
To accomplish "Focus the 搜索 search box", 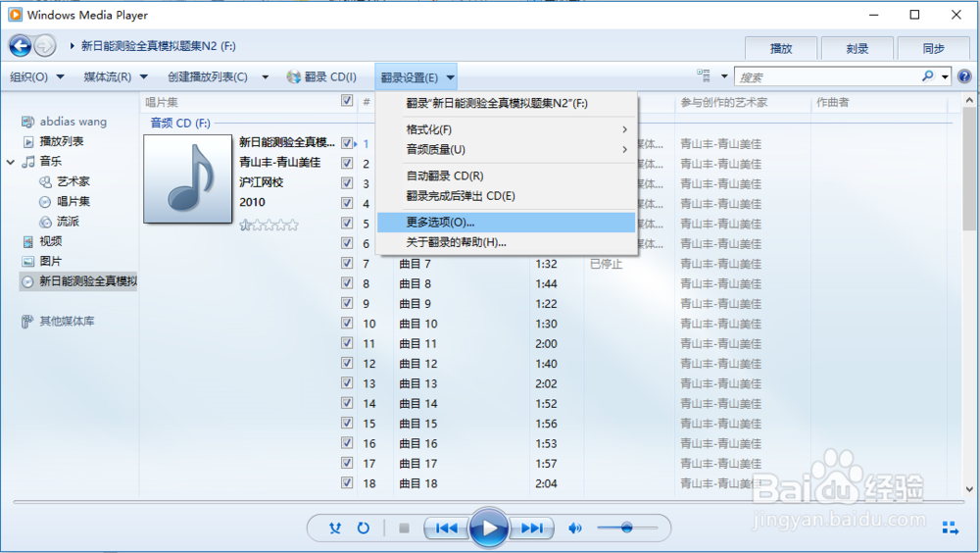I will click(x=827, y=76).
